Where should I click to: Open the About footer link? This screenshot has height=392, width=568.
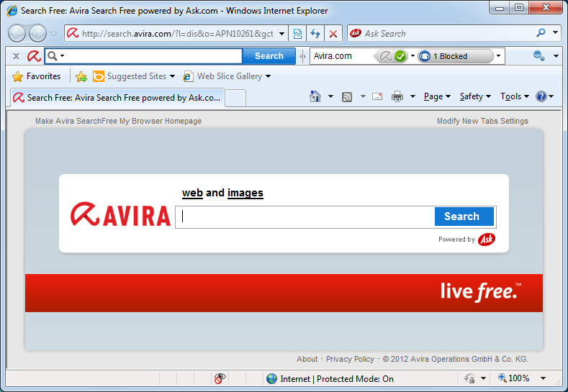tap(307, 359)
